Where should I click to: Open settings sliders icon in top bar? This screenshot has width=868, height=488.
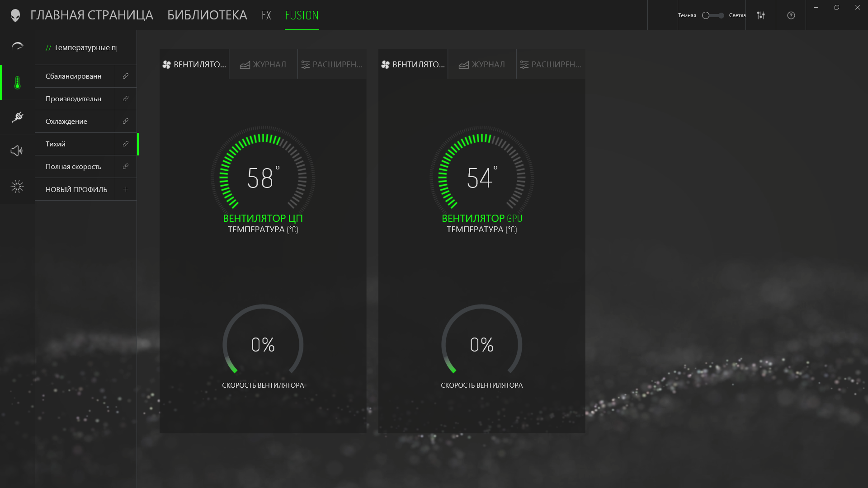[761, 15]
